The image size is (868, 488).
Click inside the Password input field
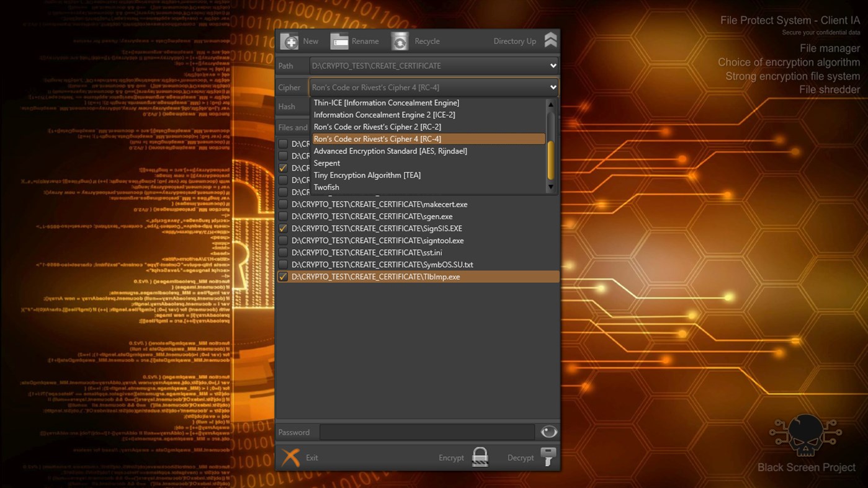pos(428,432)
